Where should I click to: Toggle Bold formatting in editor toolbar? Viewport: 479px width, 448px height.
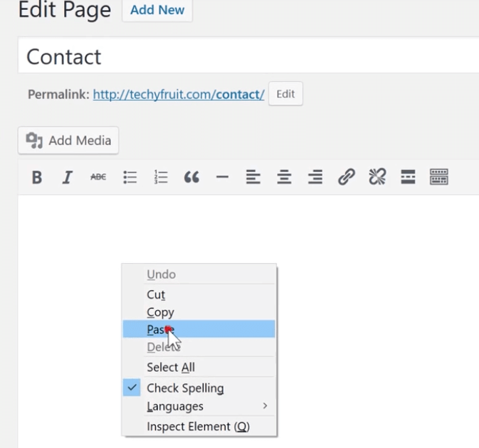coord(37,177)
